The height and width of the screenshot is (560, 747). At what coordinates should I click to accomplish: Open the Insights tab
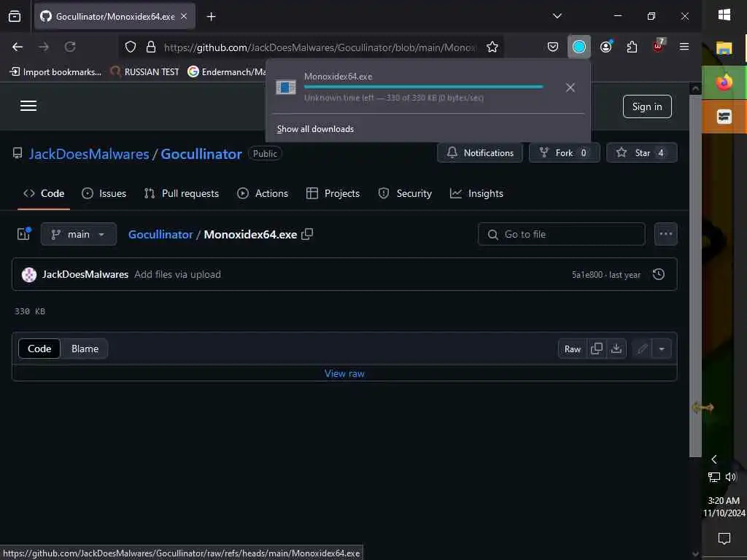point(476,194)
